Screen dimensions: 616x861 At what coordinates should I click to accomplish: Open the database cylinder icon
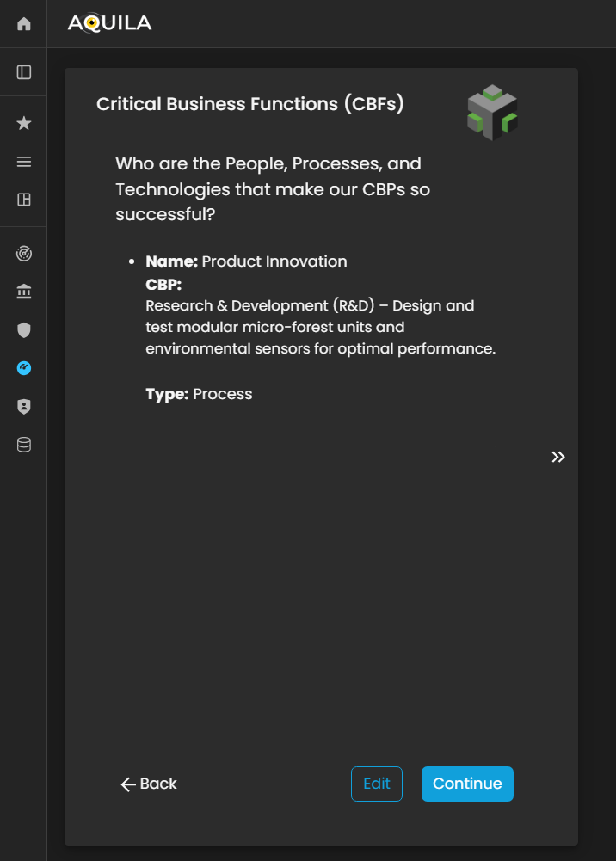click(x=24, y=445)
